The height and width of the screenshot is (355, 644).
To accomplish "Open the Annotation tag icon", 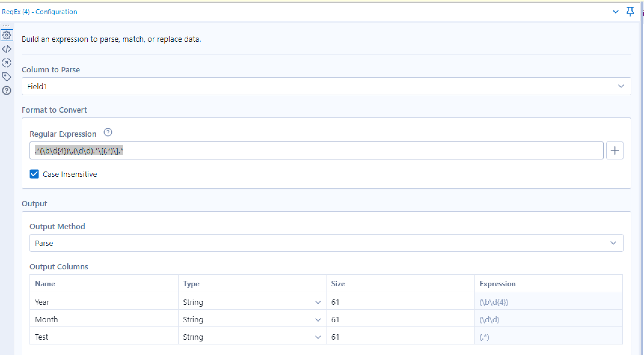I will [x=7, y=77].
